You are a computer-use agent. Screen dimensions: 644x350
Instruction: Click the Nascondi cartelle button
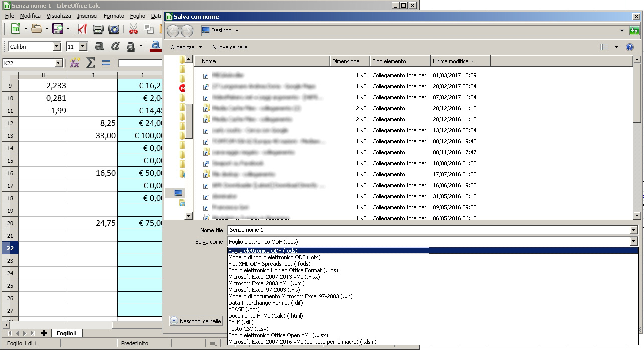click(x=195, y=321)
